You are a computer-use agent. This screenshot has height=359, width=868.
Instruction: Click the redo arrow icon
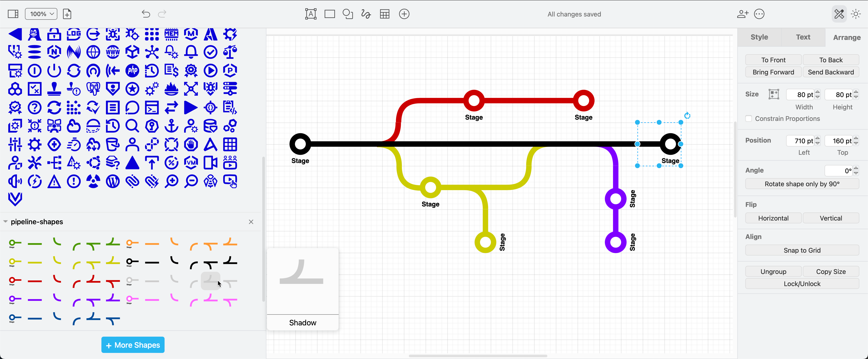click(162, 14)
